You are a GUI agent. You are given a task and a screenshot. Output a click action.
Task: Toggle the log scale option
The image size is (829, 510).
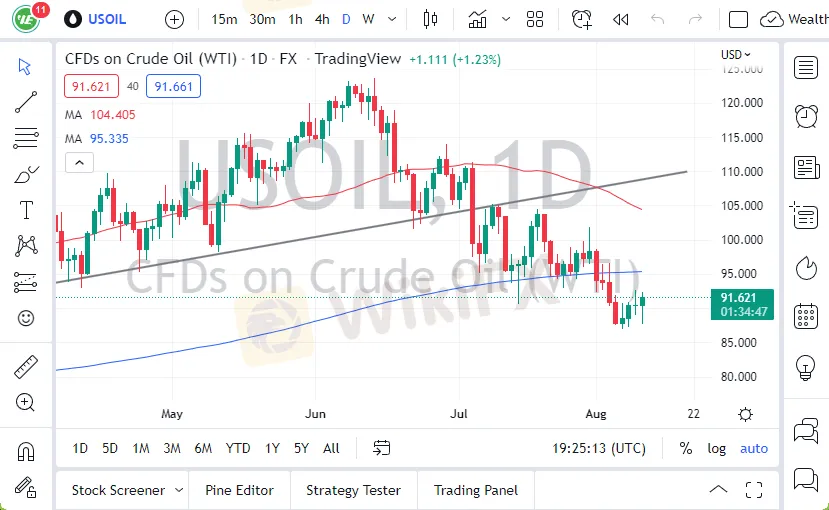click(x=717, y=448)
